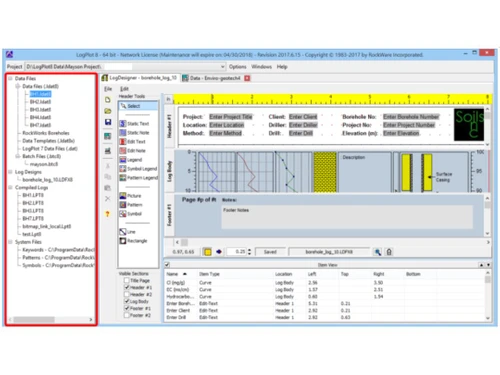This screenshot has height=375, width=500.
Task: Select mayson.btc8 batch file
Action: 44,164
